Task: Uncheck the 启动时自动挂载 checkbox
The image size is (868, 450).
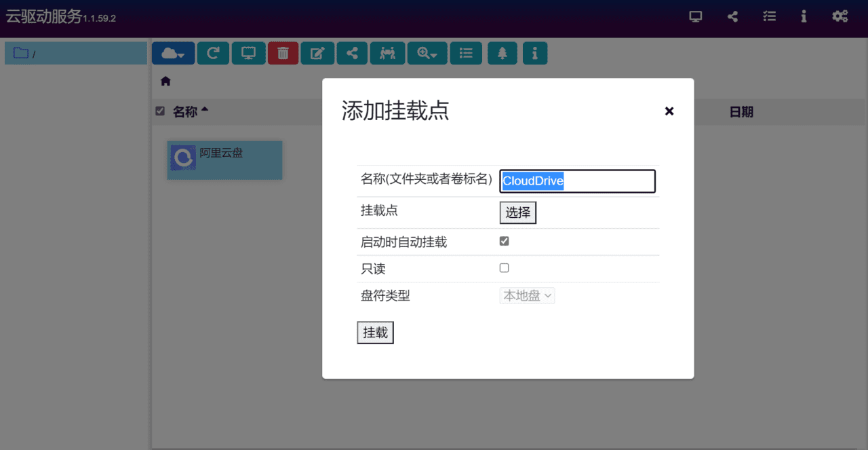Action: pyautogui.click(x=504, y=241)
